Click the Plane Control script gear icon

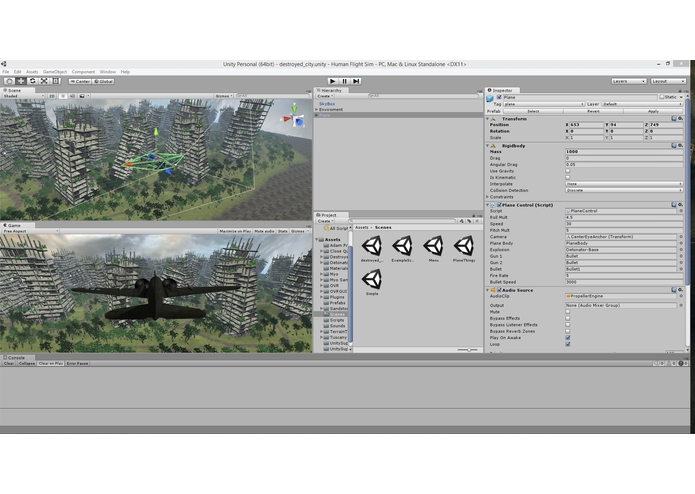(x=680, y=205)
